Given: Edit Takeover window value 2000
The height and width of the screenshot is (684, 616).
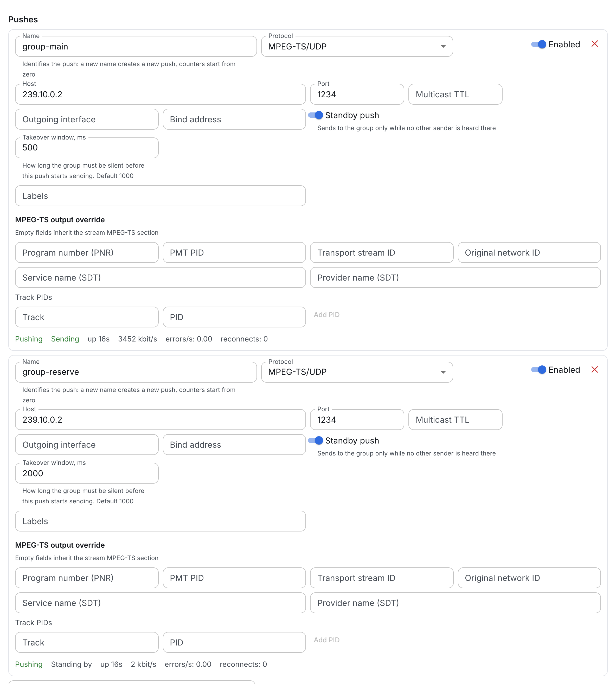Looking at the screenshot, I should point(87,473).
